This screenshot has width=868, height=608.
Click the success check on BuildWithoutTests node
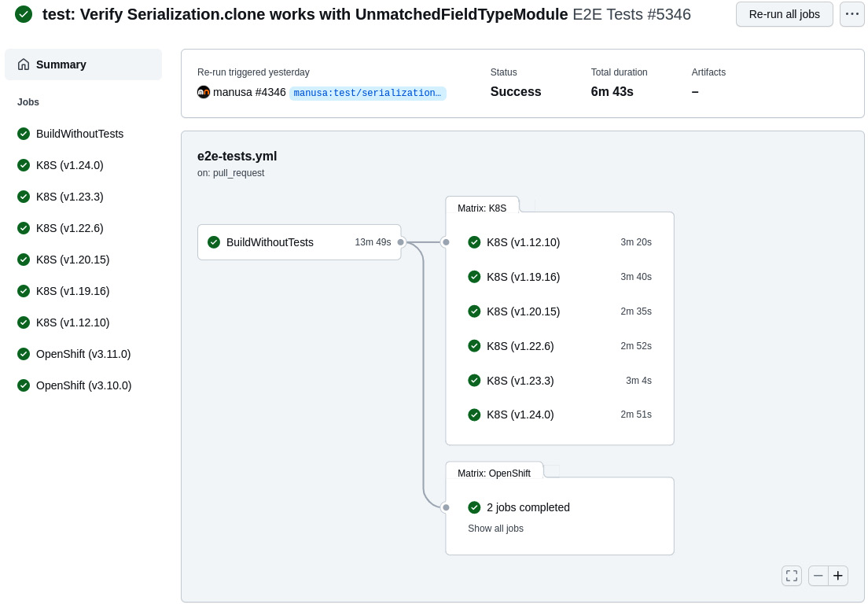click(214, 242)
